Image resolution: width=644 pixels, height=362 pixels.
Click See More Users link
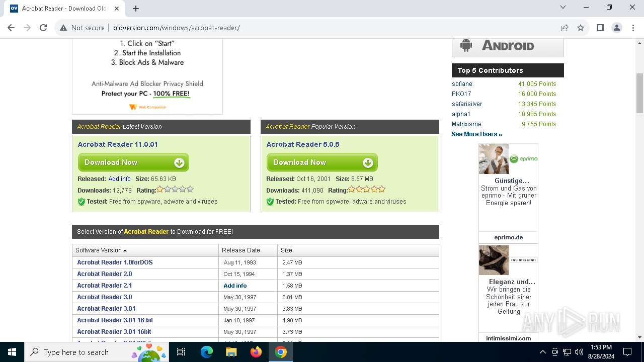[x=476, y=134]
